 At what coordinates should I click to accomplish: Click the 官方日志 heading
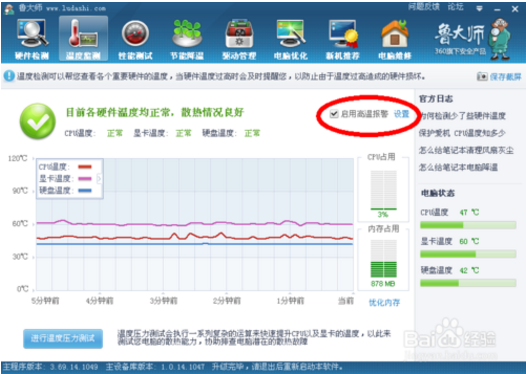pyautogui.click(x=436, y=99)
